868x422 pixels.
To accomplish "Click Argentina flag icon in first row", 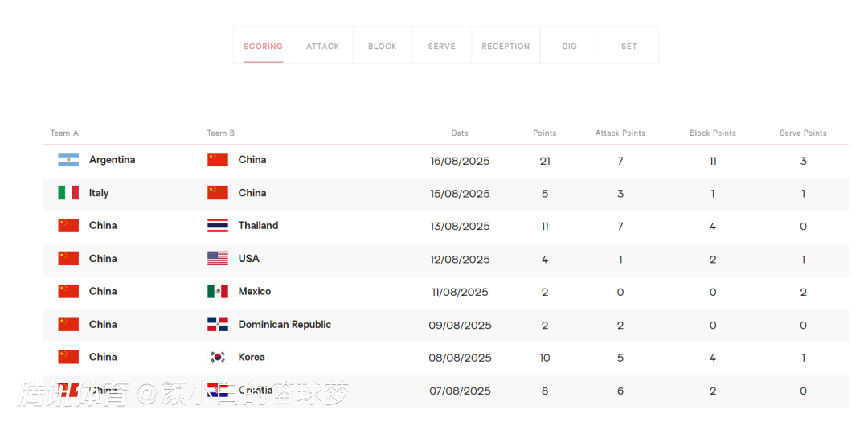I will click(x=68, y=160).
